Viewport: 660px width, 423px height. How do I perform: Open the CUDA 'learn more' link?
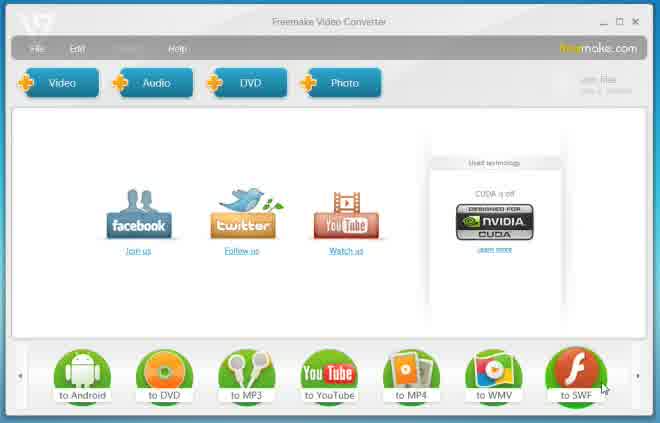click(x=495, y=250)
